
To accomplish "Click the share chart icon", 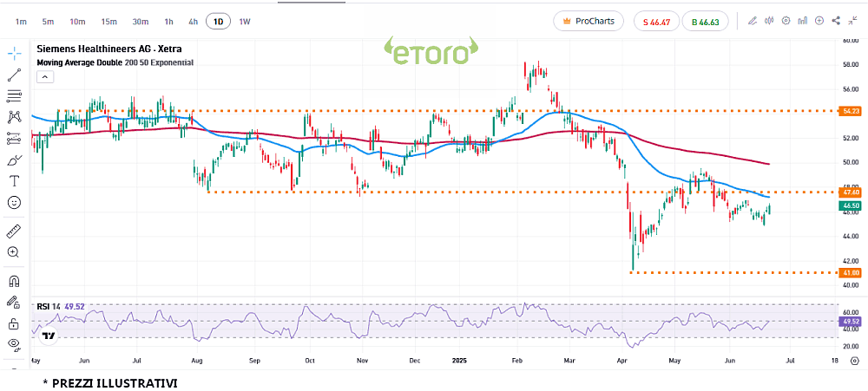I will click(836, 20).
